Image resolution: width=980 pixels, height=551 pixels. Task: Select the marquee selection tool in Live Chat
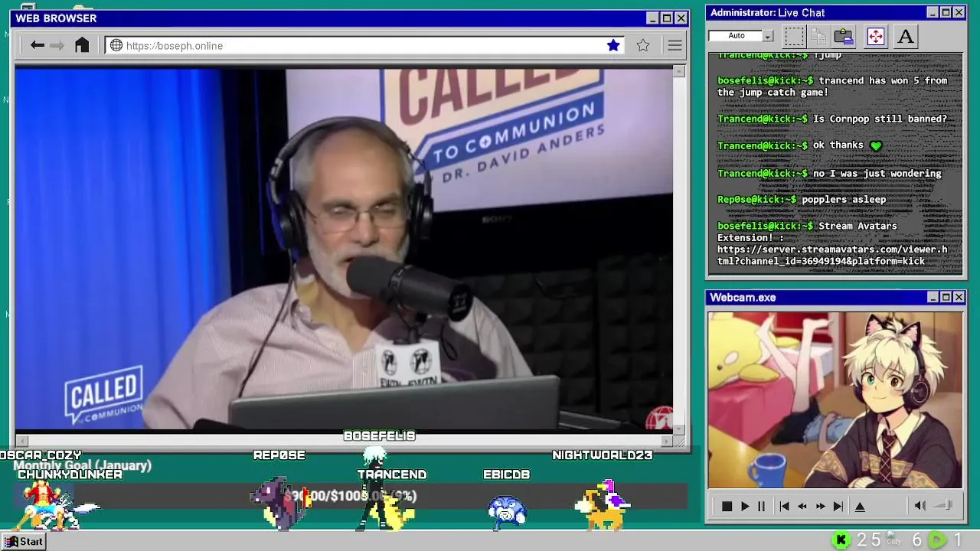coord(795,36)
